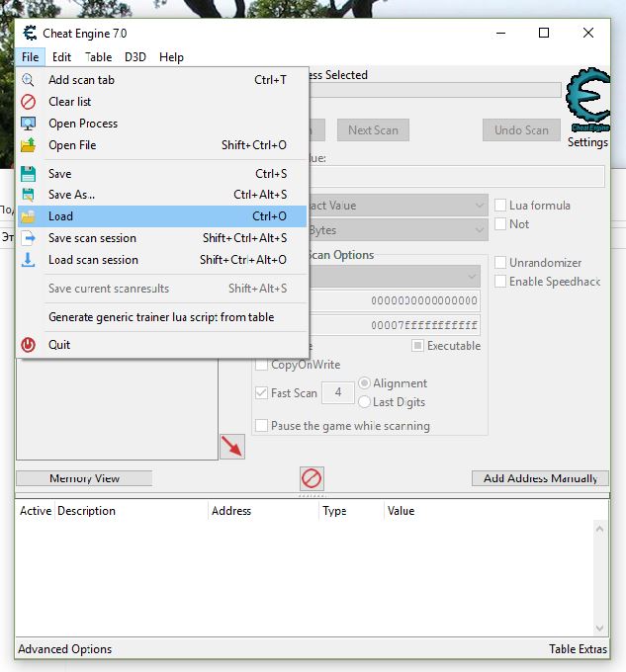Click Add Address Manually button
Image resolution: width=626 pixels, height=672 pixels.
540,478
